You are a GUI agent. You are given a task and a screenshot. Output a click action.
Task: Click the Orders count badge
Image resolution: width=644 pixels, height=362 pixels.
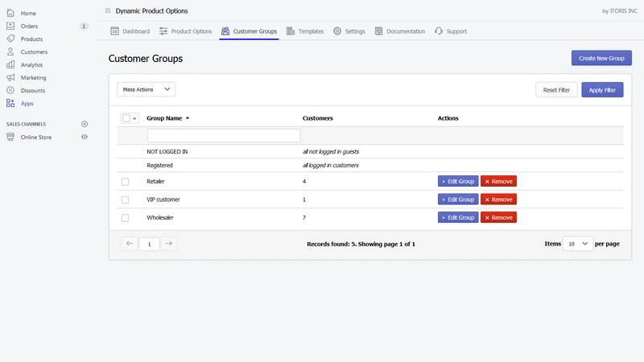84,27
